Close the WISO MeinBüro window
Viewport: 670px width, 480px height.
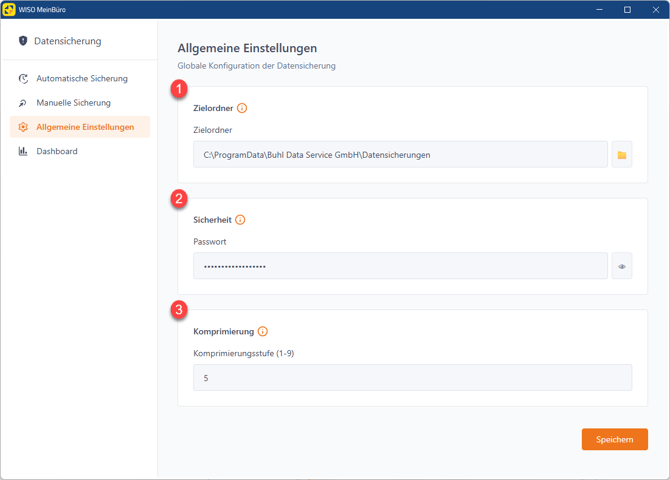[656, 9]
